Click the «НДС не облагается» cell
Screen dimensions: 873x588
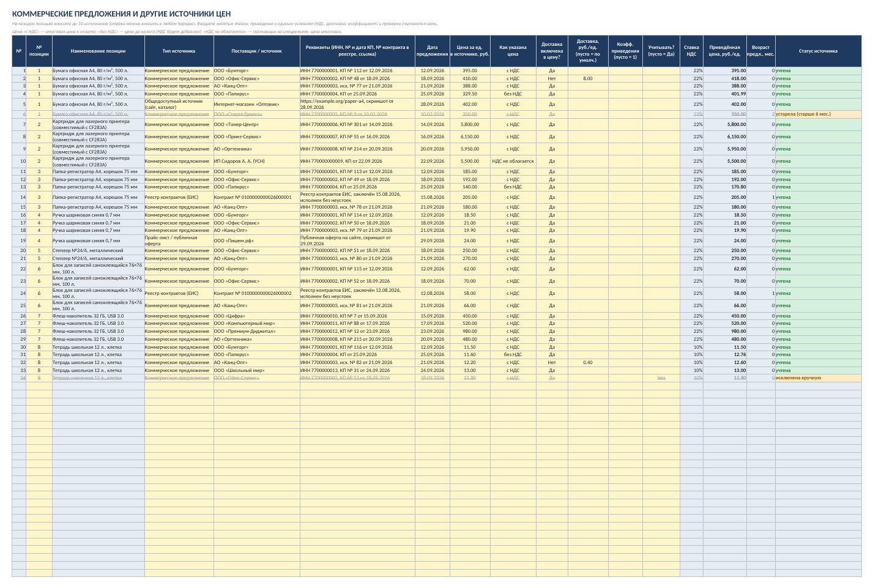[513, 161]
